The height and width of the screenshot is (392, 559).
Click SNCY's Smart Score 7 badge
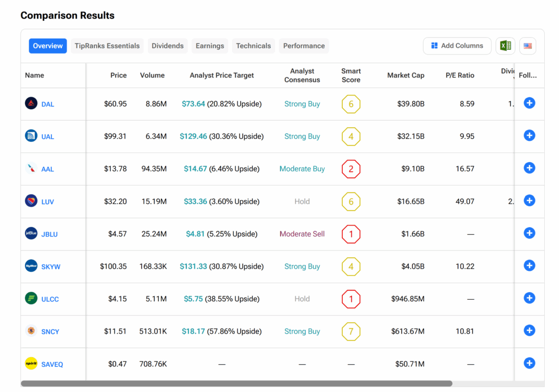pos(351,331)
